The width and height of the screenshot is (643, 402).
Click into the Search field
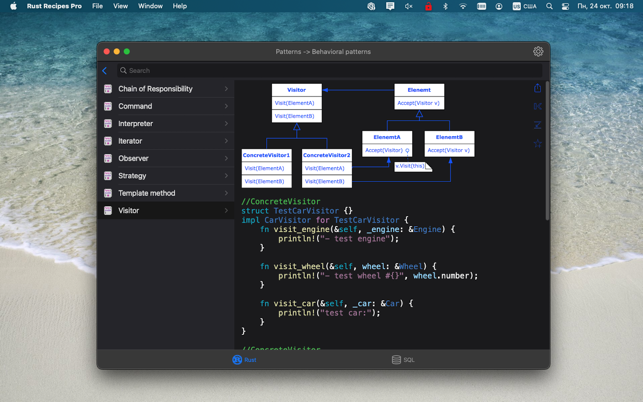click(x=330, y=71)
